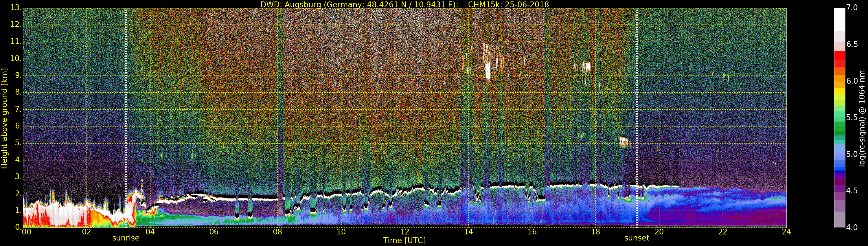This screenshot has height=246, width=868.
Task: Click the "13." height axis tick label
Action: [16, 8]
